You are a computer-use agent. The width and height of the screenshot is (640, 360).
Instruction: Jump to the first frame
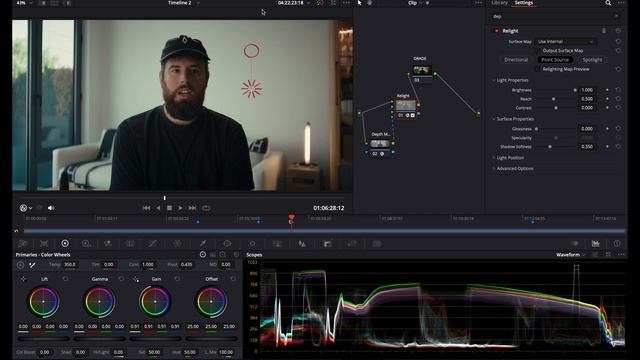146,208
